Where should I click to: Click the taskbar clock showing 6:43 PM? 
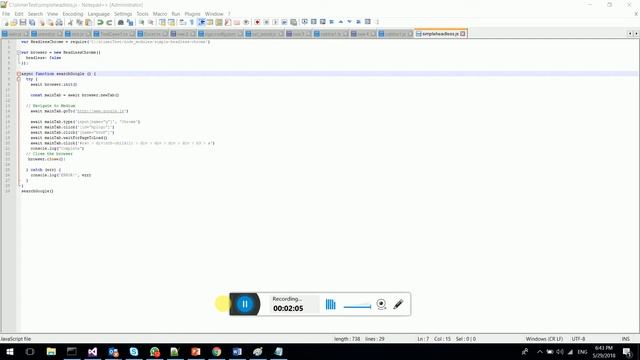tap(604, 351)
